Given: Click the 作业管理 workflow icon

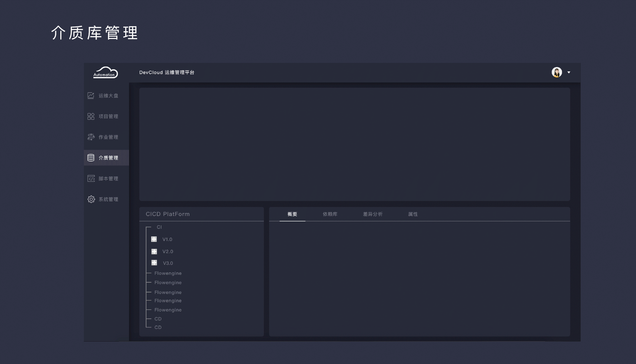Looking at the screenshot, I should point(91,137).
